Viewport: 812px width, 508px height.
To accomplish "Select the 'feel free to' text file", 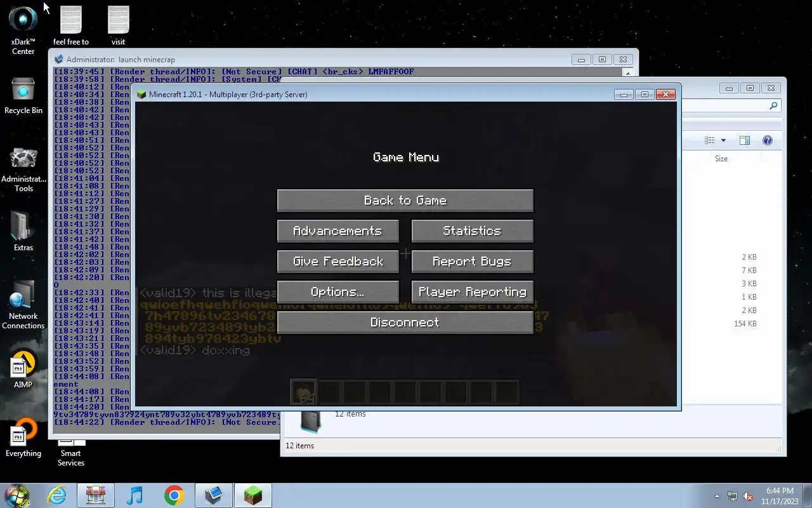I will (x=71, y=25).
